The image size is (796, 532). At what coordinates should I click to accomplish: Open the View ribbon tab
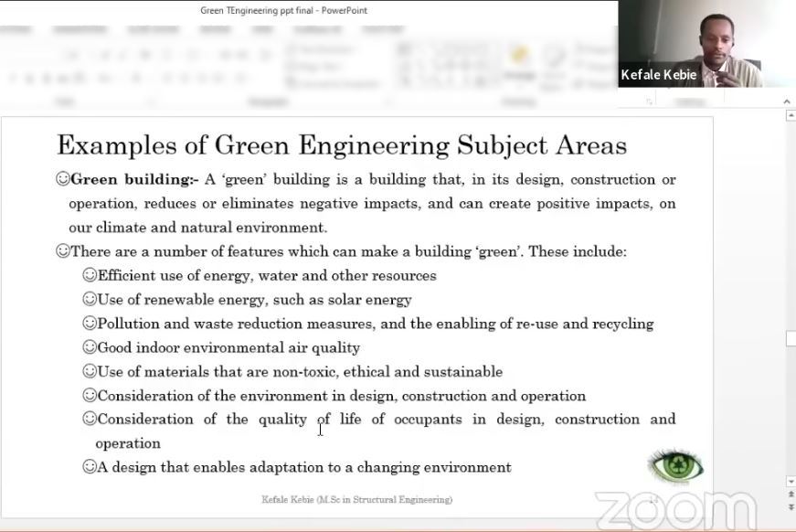[x=262, y=29]
